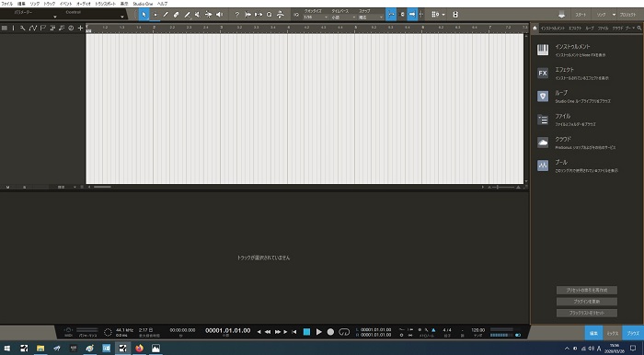Toggle the metronome click icon
The image size is (644, 355).
click(433, 329)
